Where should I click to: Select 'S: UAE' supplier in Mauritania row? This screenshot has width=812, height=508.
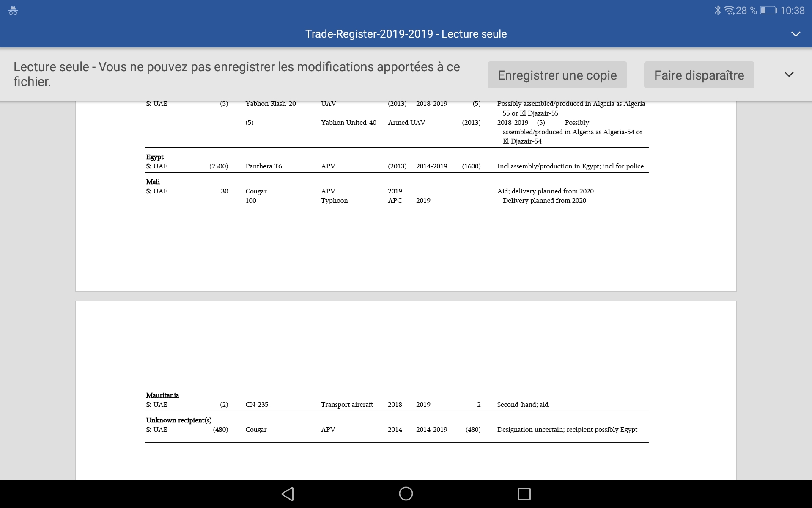[x=156, y=404]
